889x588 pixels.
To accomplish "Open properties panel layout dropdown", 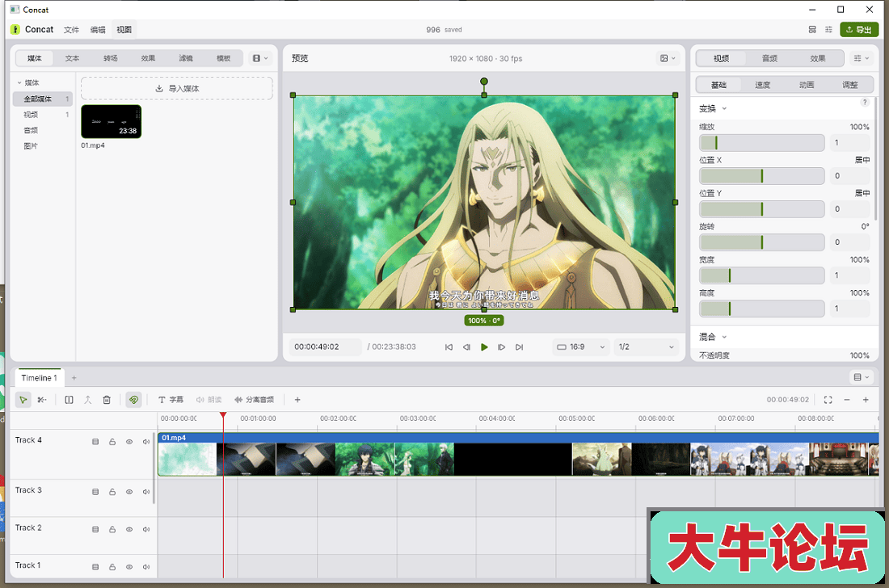I will pos(862,58).
